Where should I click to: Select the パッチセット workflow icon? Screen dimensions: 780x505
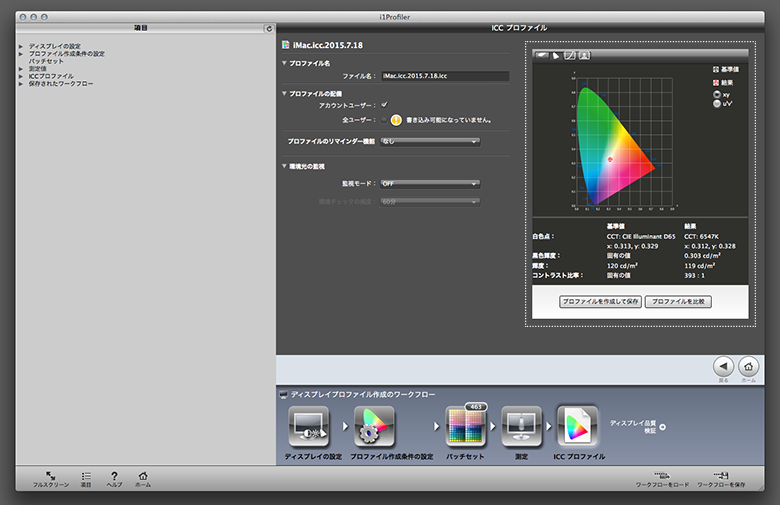pyautogui.click(x=465, y=427)
